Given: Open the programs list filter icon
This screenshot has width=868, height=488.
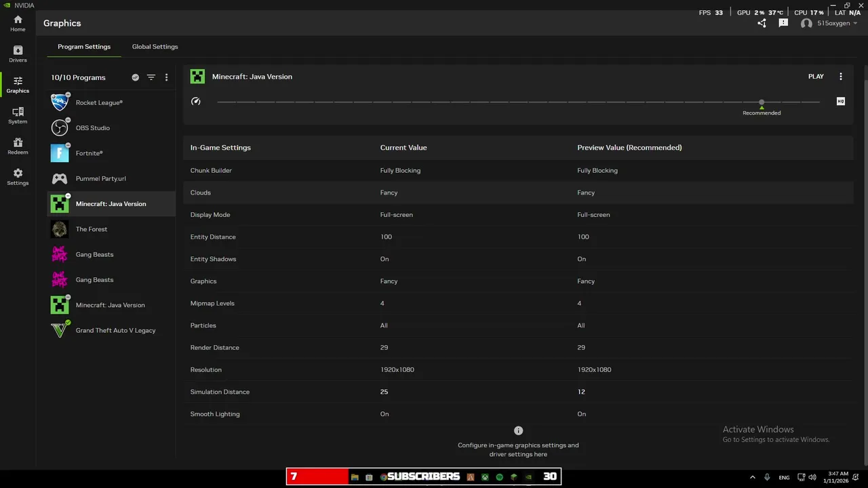Looking at the screenshot, I should tap(151, 77).
